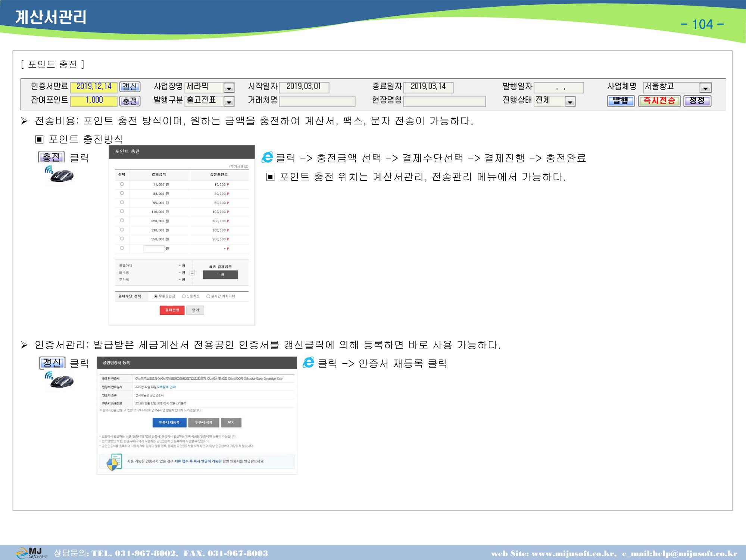Click the (275일 후 만료) blue text
The width and height of the screenshot is (746, 560).
click(x=166, y=387)
